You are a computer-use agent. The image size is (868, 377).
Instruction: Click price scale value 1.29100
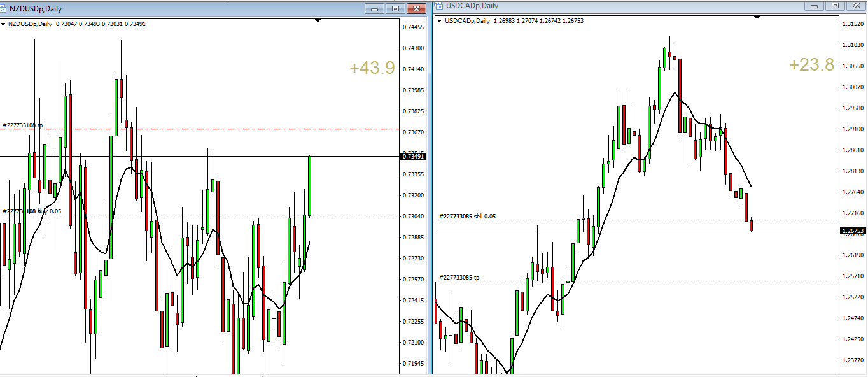click(x=853, y=129)
